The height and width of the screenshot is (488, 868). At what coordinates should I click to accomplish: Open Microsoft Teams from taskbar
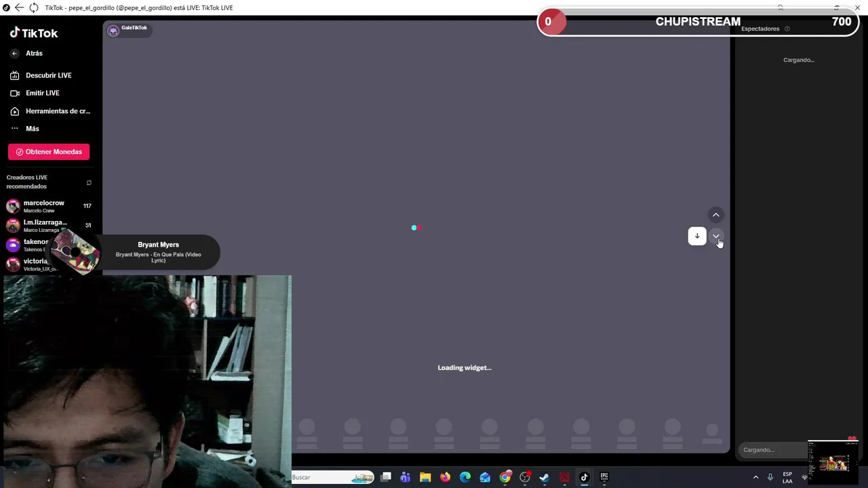tap(406, 477)
